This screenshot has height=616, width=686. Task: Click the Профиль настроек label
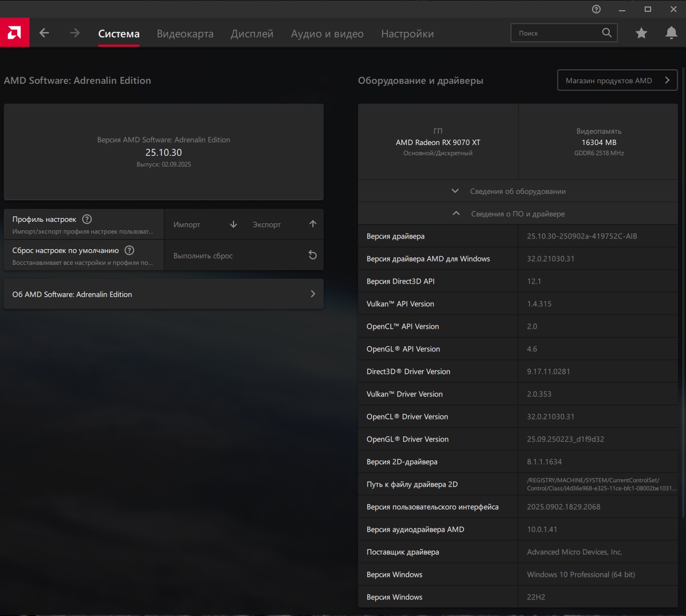(x=44, y=219)
